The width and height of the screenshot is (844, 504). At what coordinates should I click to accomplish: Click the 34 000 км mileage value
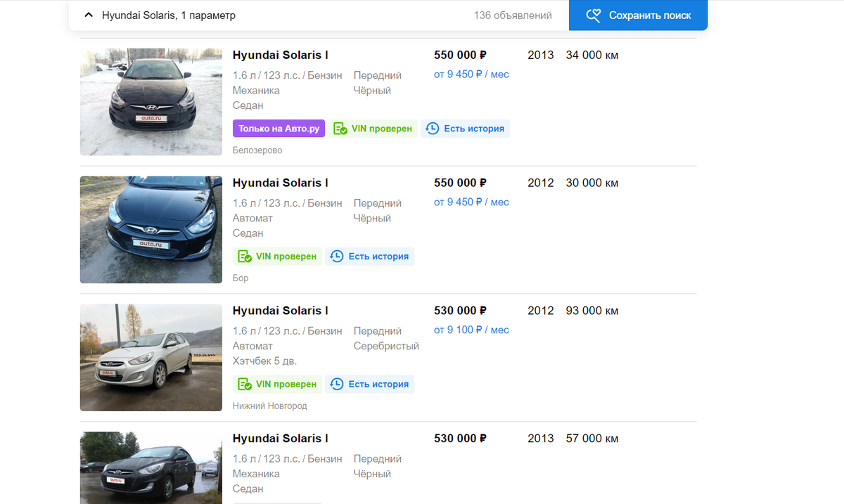coord(592,55)
